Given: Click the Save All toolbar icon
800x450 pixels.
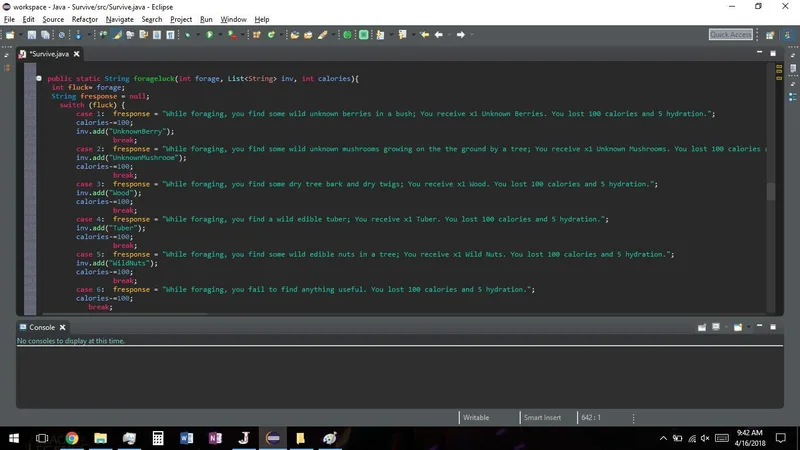Looking at the screenshot, I should click(45, 35).
